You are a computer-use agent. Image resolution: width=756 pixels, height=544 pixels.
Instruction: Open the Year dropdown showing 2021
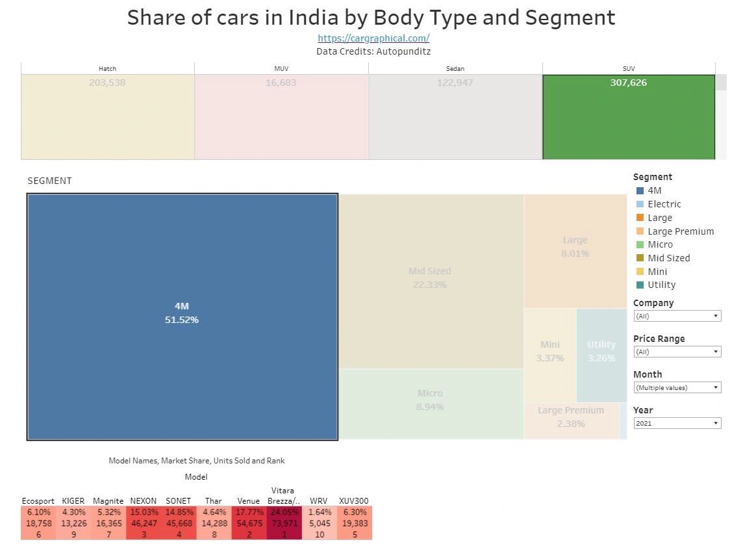pos(677,423)
